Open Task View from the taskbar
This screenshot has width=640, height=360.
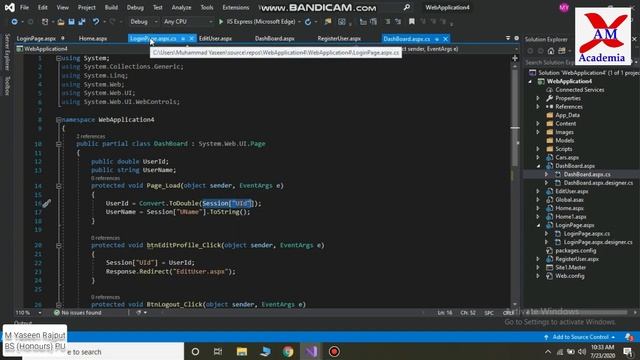(x=218, y=351)
